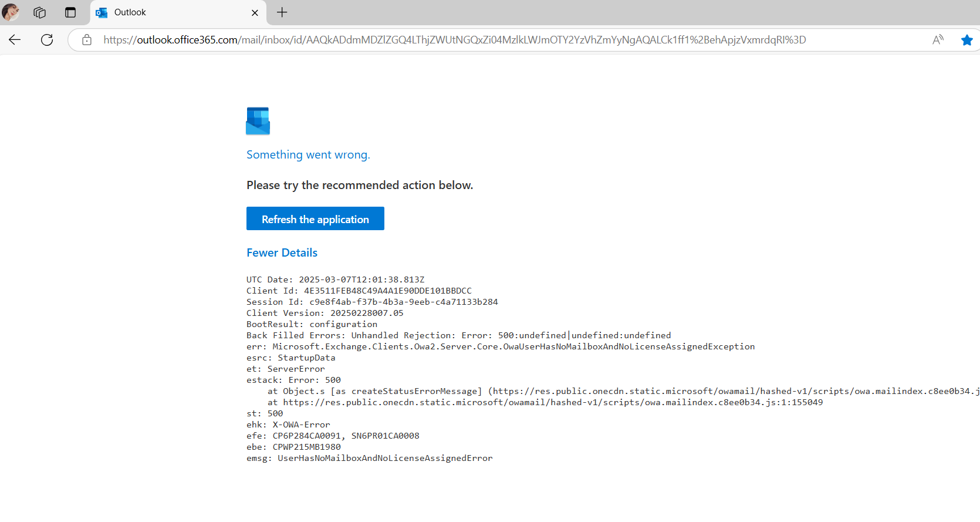This screenshot has width=980, height=522.
Task: Start Read aloud from the address bar
Action: 938,40
